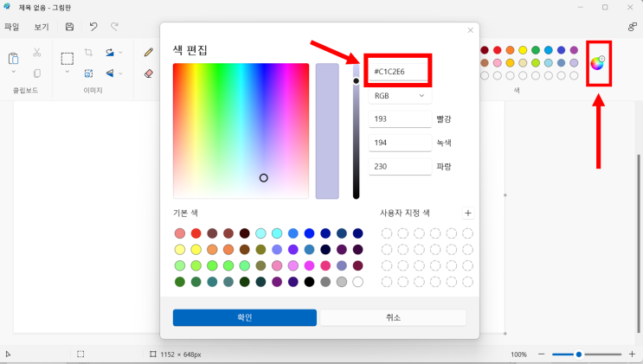Select the Eraser tool
The width and height of the screenshot is (643, 364).
[149, 73]
